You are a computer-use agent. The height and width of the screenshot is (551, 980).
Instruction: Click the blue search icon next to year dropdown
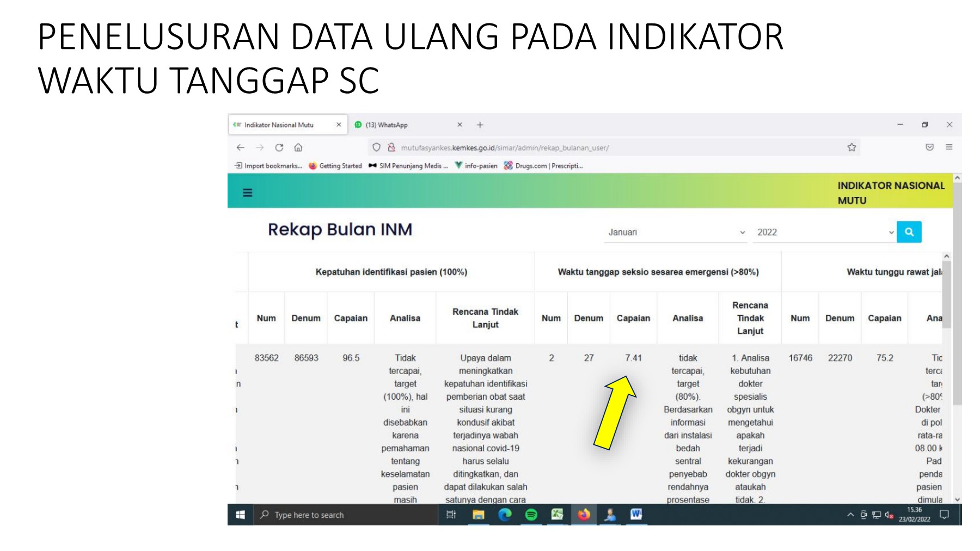909,232
